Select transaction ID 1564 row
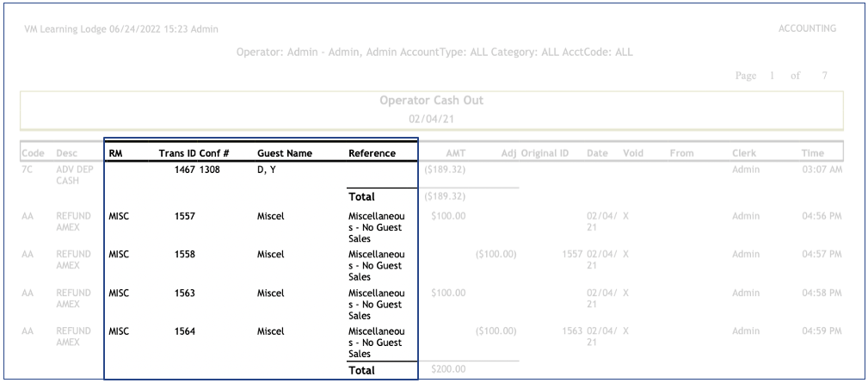Screen dimensions: 868x383 coord(185,331)
